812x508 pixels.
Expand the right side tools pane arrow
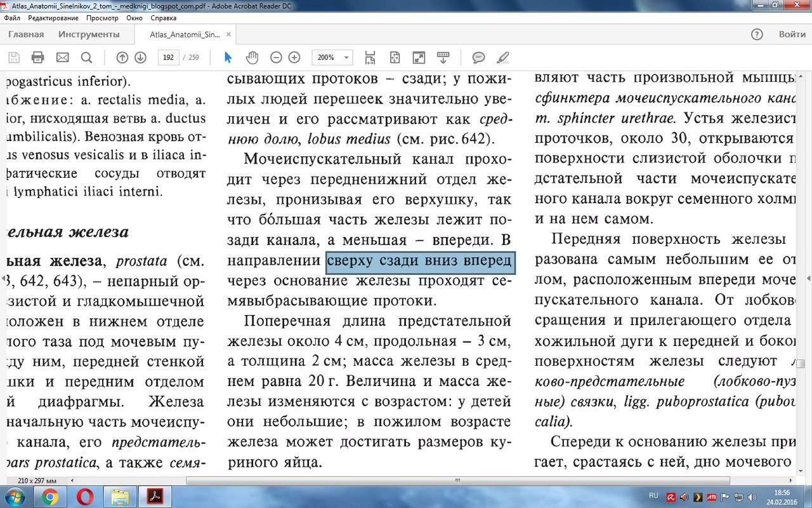(808, 278)
